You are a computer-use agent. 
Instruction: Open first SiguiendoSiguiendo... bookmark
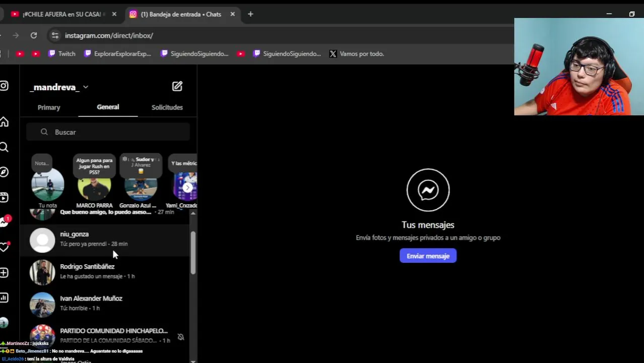[x=194, y=53]
